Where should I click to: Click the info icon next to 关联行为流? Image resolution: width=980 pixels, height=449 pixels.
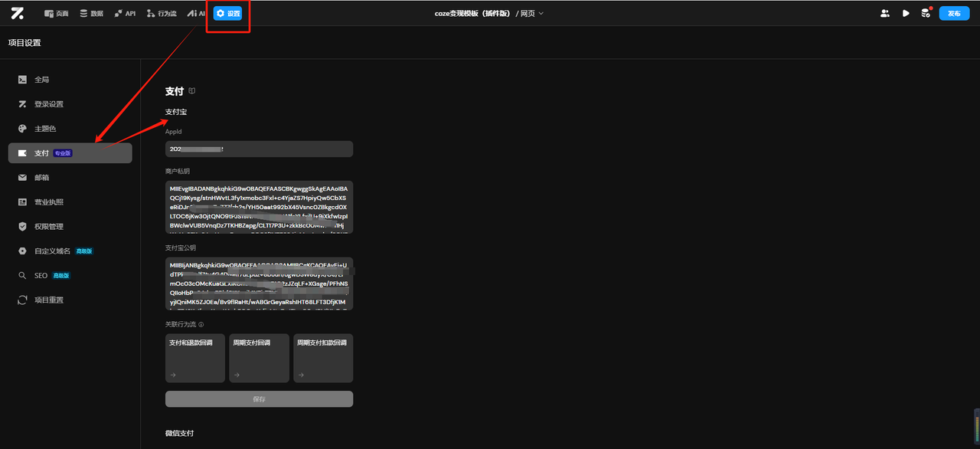click(x=201, y=324)
